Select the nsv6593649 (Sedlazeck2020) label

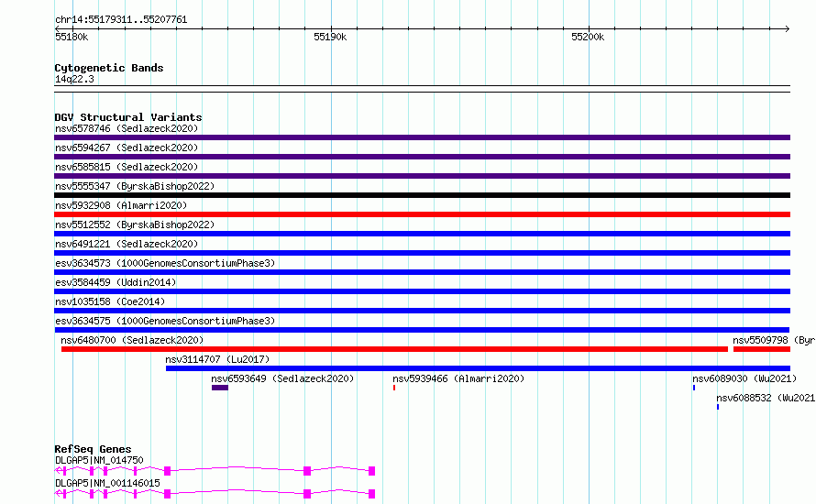pos(282,378)
